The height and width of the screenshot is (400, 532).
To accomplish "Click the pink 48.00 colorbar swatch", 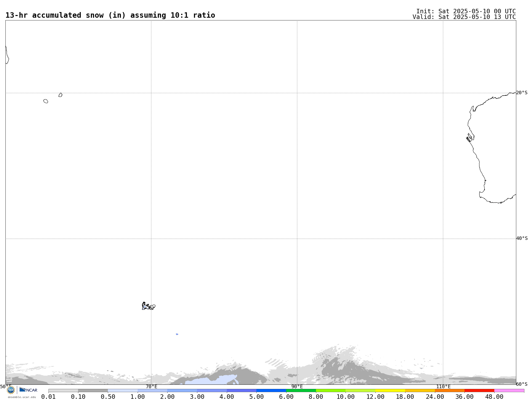I will 509,391.
